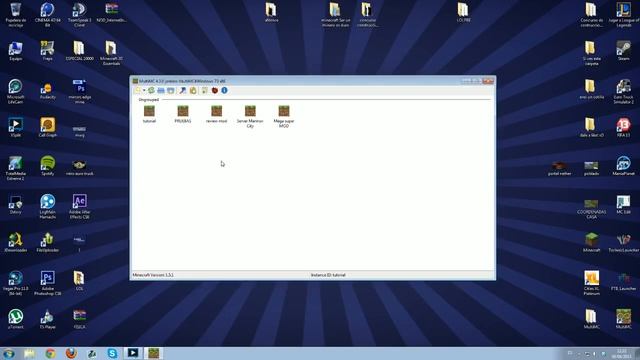Open the Euro Truck Simulator 2 shortcut
640x360 pixels.
623,91
